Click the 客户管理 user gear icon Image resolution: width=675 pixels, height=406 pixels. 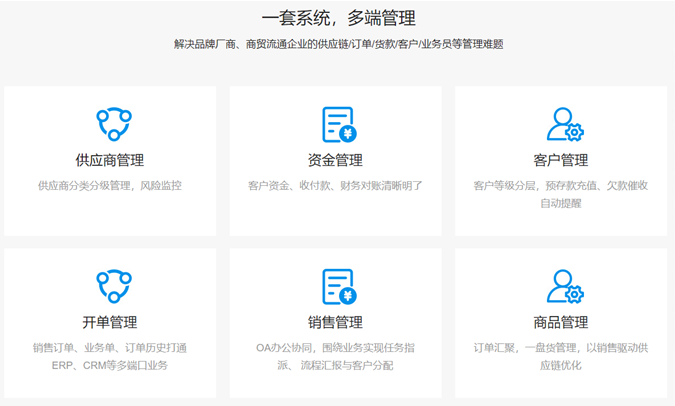coord(563,124)
